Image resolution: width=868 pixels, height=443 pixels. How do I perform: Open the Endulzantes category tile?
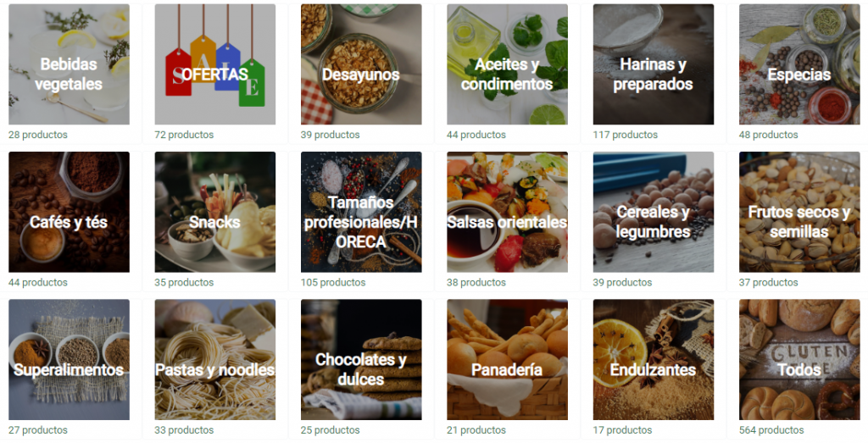654,359
